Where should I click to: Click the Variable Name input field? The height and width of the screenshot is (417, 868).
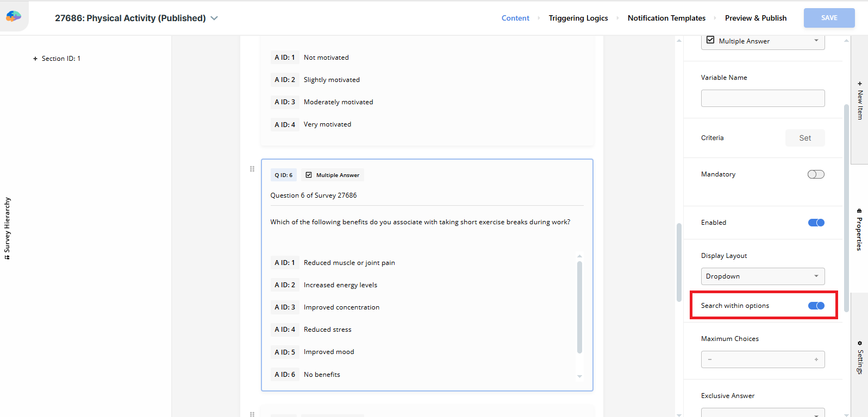763,98
